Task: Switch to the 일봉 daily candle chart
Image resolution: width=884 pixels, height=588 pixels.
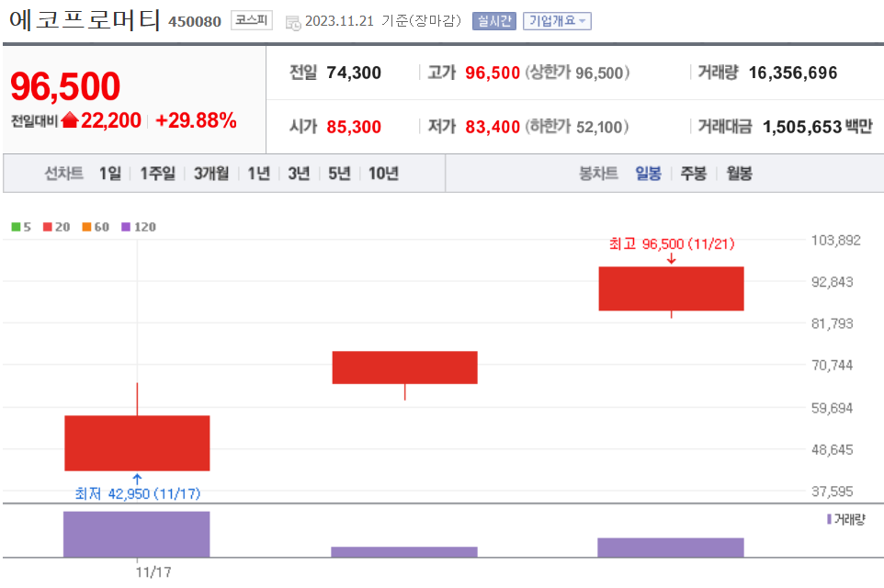Action: tap(648, 173)
